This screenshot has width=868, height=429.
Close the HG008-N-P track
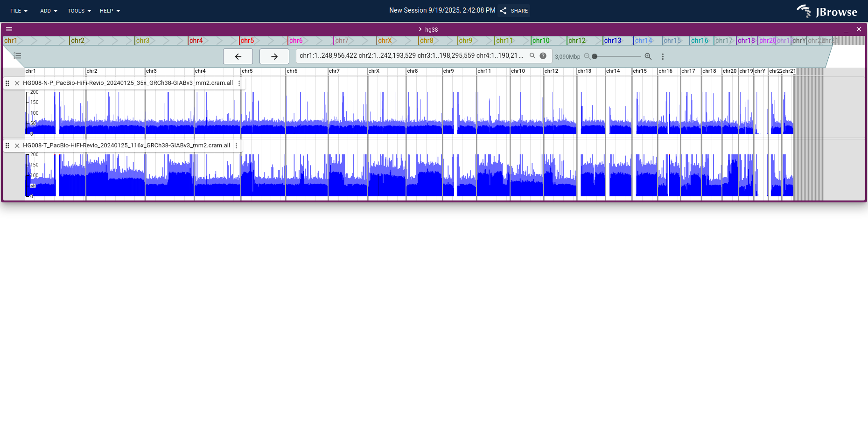point(17,83)
